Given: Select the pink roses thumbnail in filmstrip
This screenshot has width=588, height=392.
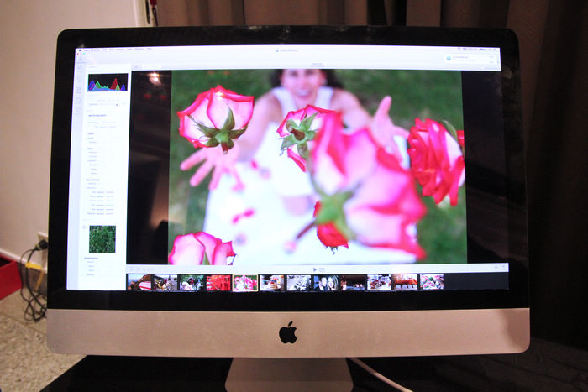Looking at the screenshot, I should click(x=245, y=283).
